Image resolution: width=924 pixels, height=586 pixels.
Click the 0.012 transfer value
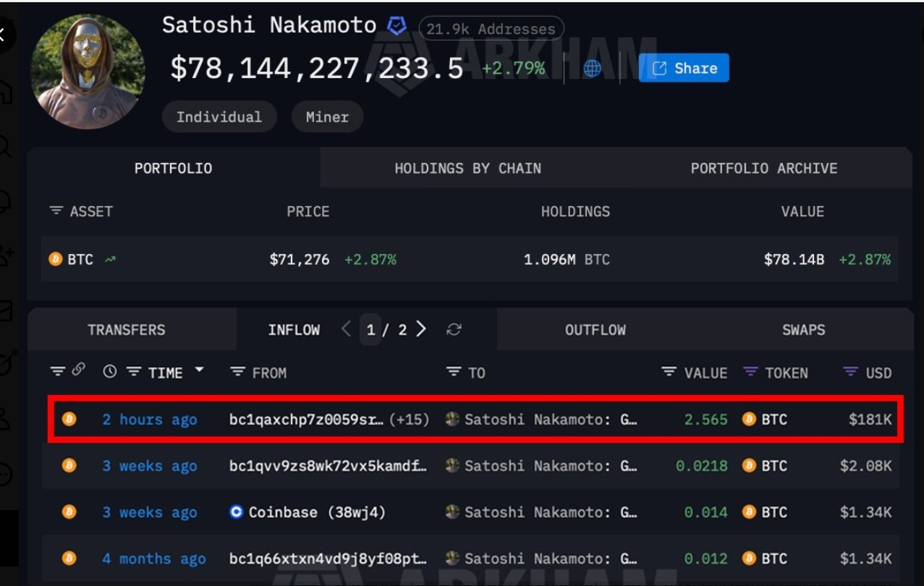point(706,559)
